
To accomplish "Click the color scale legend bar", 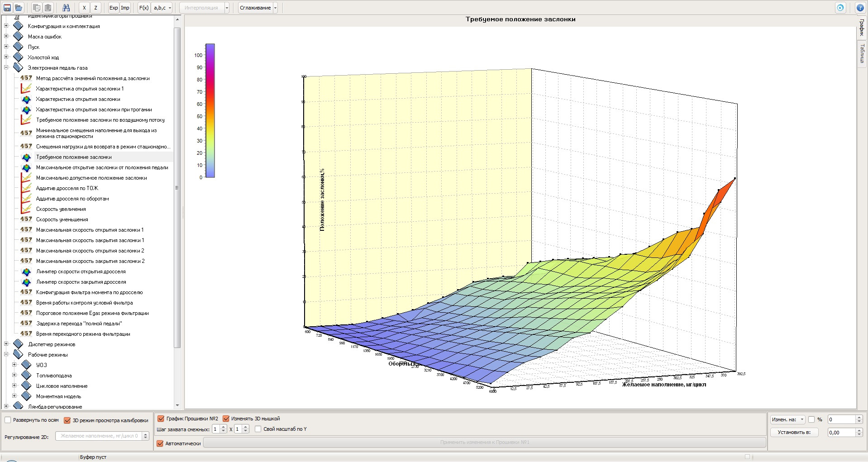I will 210,110.
